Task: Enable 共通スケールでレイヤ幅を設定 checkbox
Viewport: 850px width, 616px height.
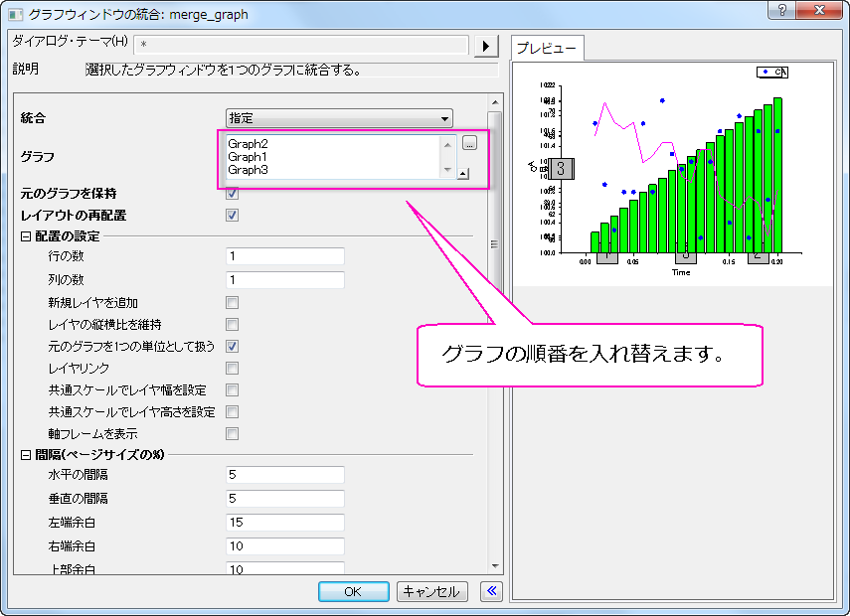Action: click(x=232, y=390)
